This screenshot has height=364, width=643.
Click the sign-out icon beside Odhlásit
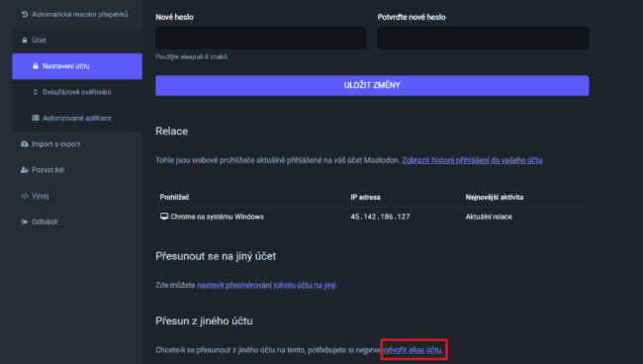25,222
